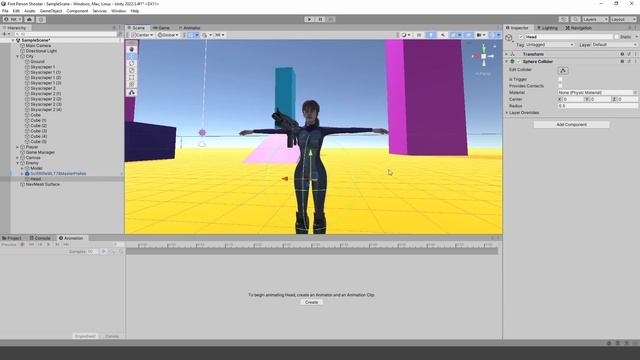Click the animation play button
This screenshot has width=640, height=360.
pos(49,244)
